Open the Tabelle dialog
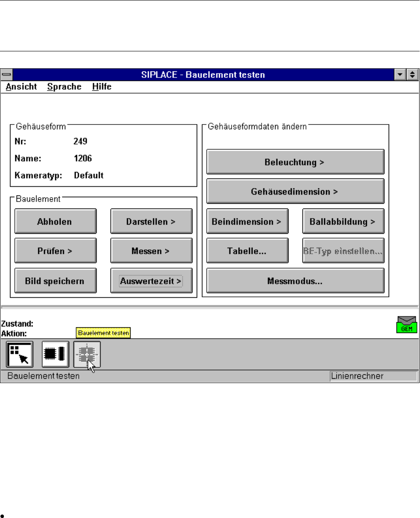 [247, 251]
